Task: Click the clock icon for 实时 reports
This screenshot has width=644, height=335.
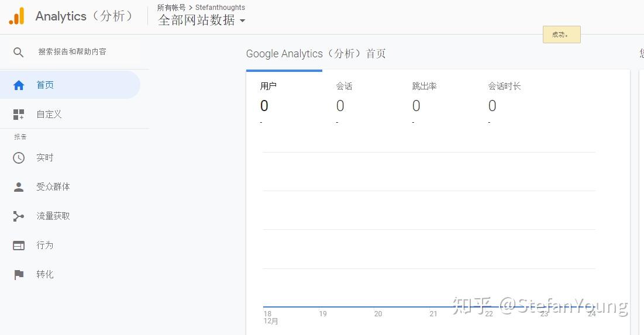Action: (x=19, y=158)
